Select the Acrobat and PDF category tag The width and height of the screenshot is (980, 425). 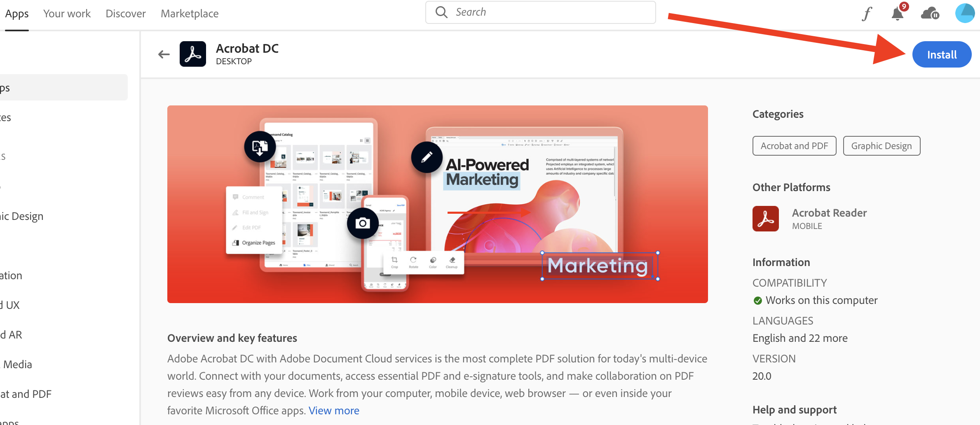794,146
